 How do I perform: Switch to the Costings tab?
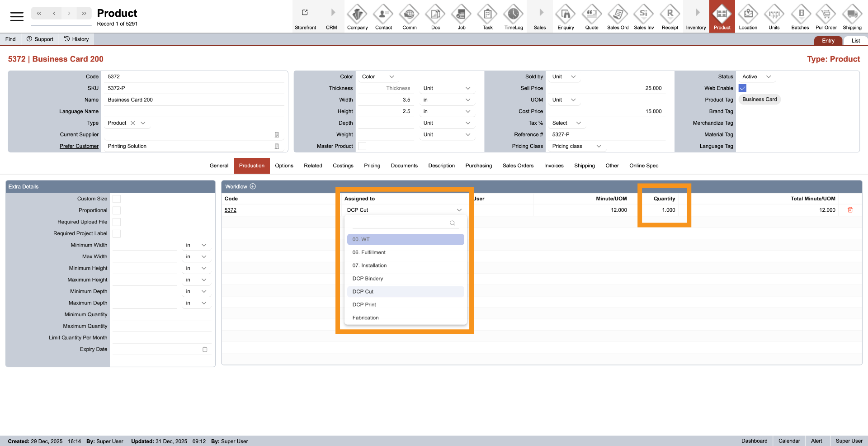click(x=343, y=166)
